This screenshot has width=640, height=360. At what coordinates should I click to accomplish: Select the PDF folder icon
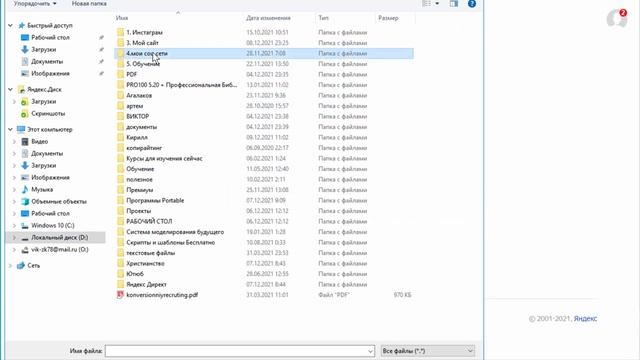120,74
